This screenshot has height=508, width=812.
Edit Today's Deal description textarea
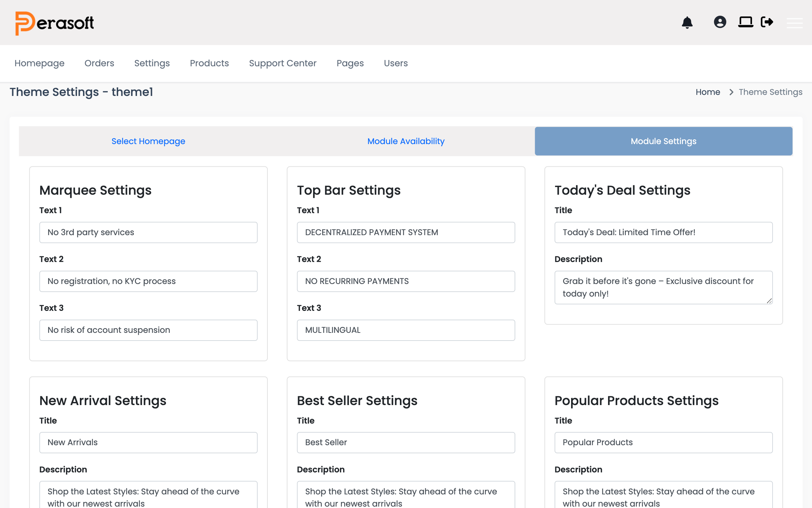(x=663, y=287)
